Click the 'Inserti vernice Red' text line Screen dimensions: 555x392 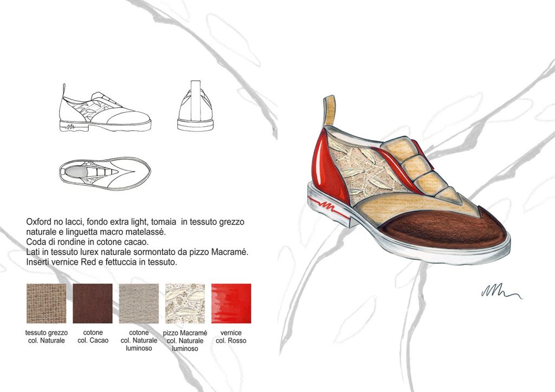(101, 262)
